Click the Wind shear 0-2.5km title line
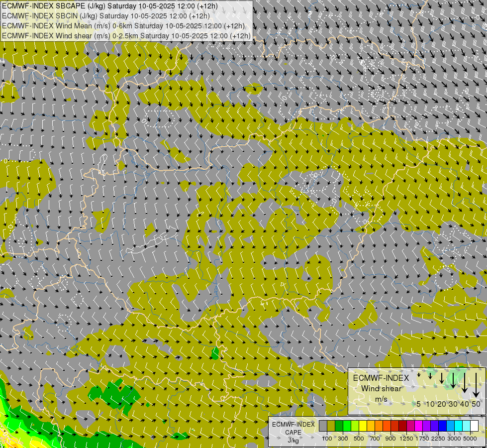Viewport: 487px width, 448px height. point(126,36)
